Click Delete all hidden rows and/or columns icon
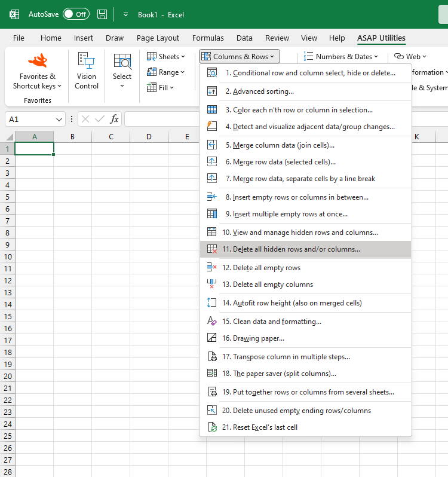This screenshot has height=477, width=448. 212,249
